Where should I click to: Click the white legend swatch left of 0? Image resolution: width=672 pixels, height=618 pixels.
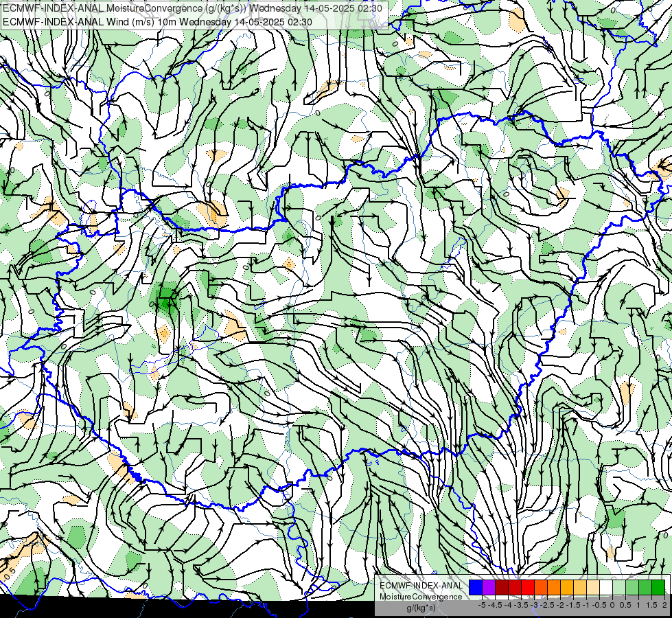(x=606, y=588)
